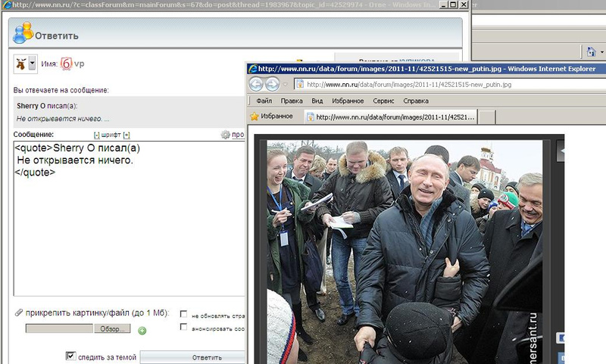
Task: Click the red 6 badge next to Имя
Action: [67, 64]
